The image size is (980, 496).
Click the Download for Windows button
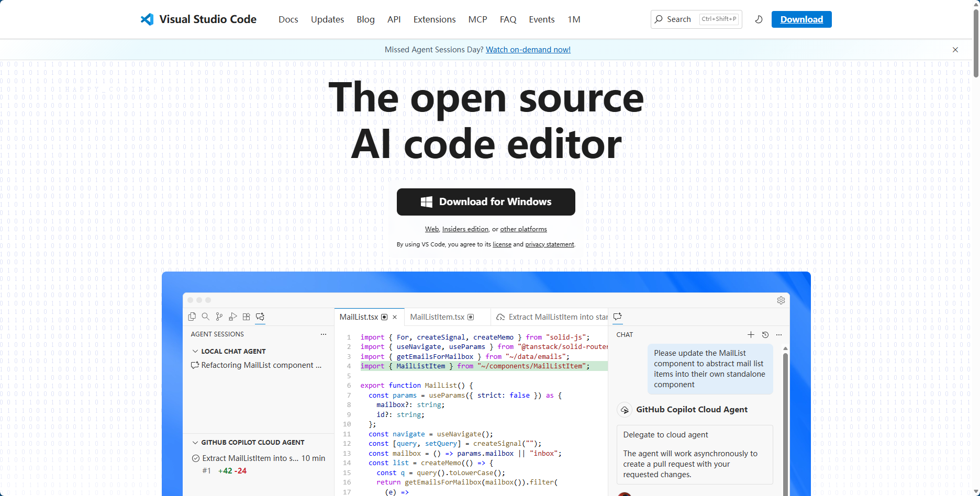coord(486,202)
